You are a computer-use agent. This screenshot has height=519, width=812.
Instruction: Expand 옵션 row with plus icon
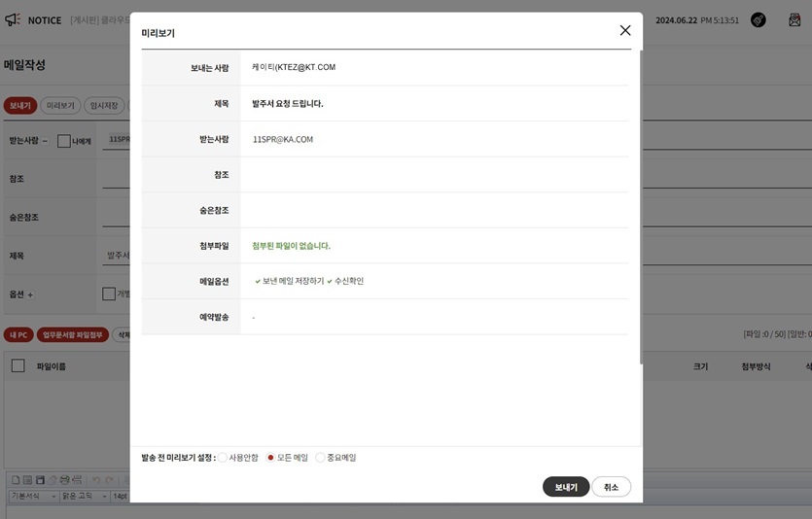30,294
